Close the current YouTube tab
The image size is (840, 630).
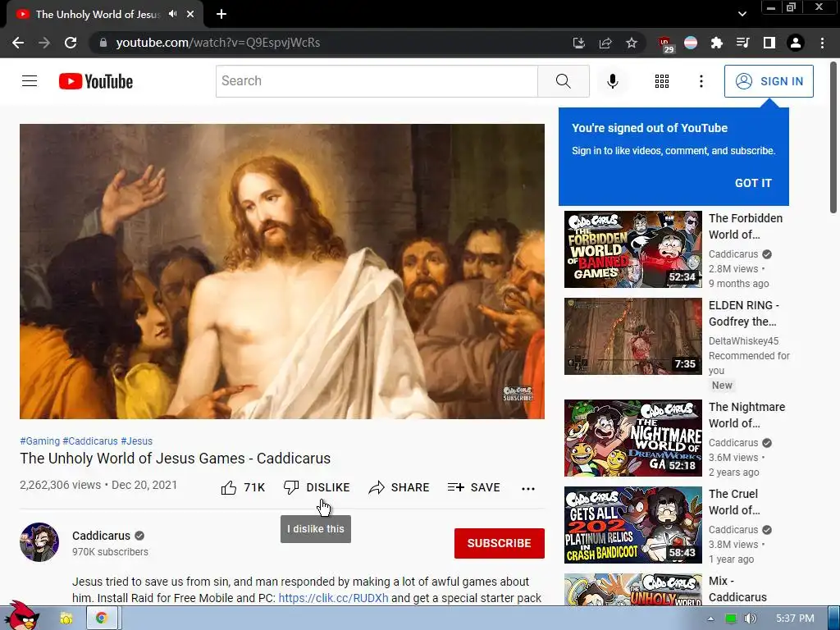(x=190, y=14)
